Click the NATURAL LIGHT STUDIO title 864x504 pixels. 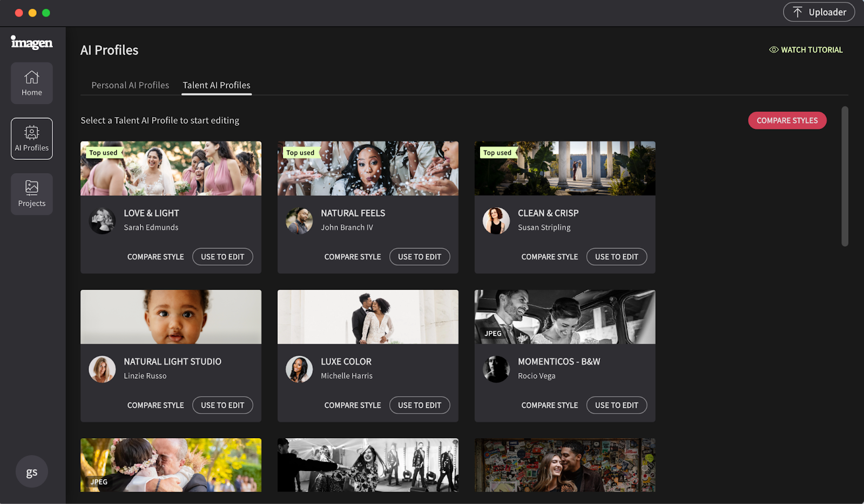click(x=172, y=362)
